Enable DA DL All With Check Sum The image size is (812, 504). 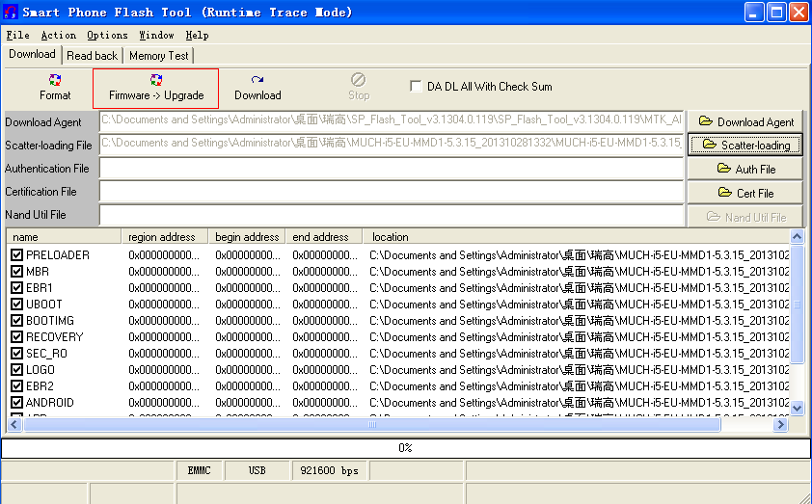click(x=416, y=86)
